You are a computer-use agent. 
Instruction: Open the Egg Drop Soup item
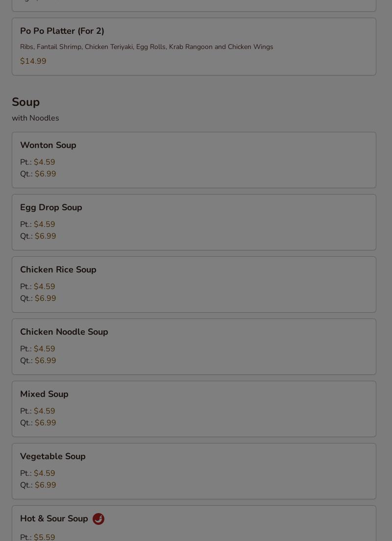[x=51, y=207]
